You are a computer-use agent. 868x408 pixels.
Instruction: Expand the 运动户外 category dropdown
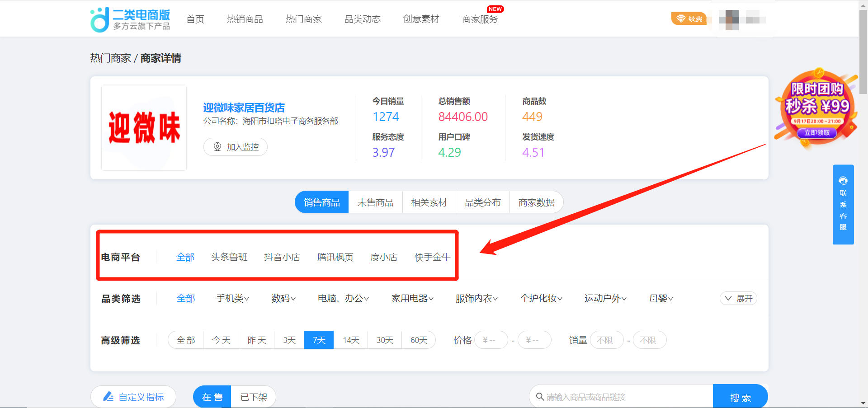click(x=605, y=298)
